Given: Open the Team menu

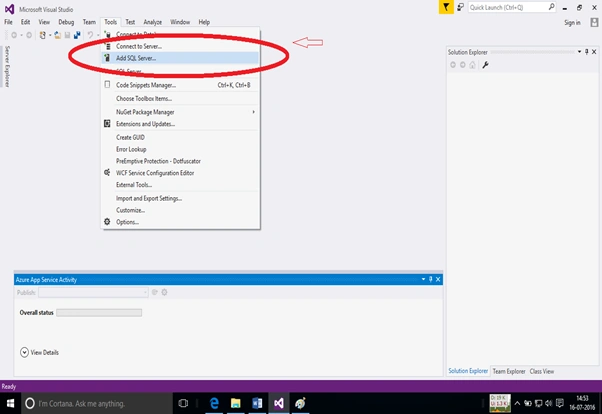Looking at the screenshot, I should 89,22.
